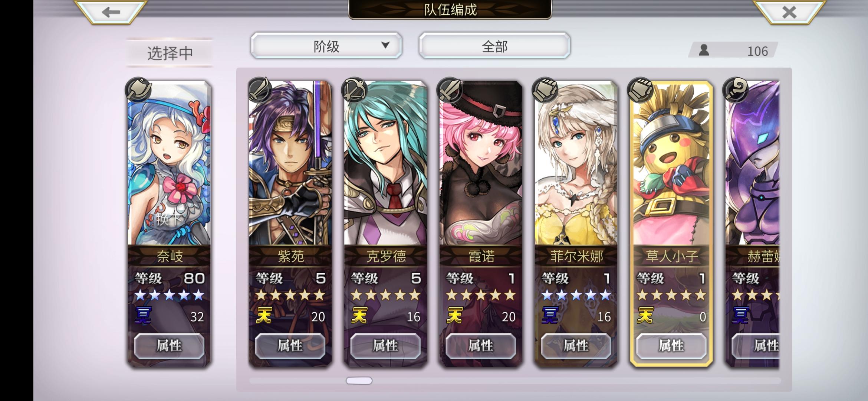Open the 阶级 sort dropdown

(x=326, y=46)
